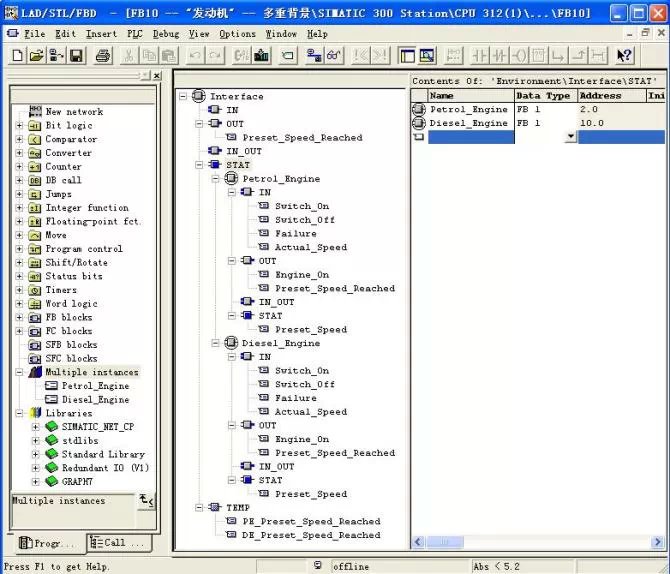Select GRAPH7 library entry
Viewport: 670px width, 574px height.
point(77,482)
